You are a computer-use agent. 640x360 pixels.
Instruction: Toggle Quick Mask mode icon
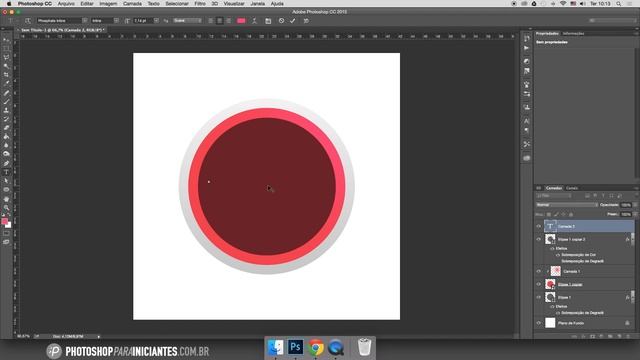[x=6, y=233]
